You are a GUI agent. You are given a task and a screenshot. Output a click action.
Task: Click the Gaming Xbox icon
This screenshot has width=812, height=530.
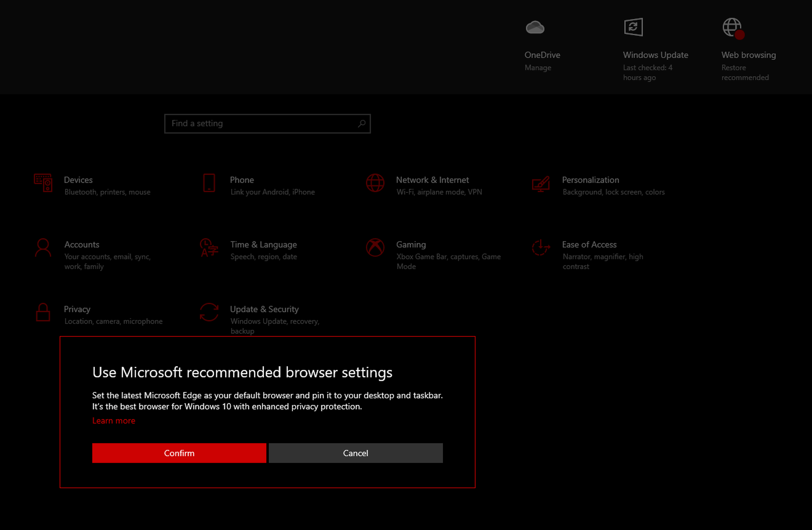tap(375, 248)
